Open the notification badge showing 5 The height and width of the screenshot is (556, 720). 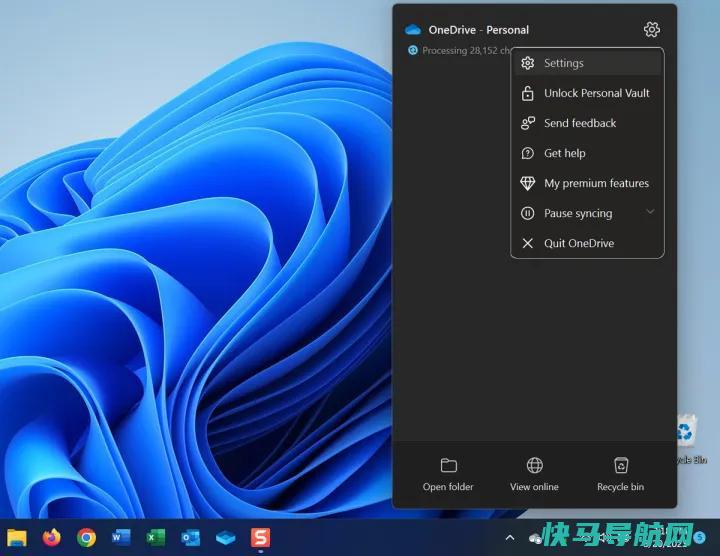point(699,537)
